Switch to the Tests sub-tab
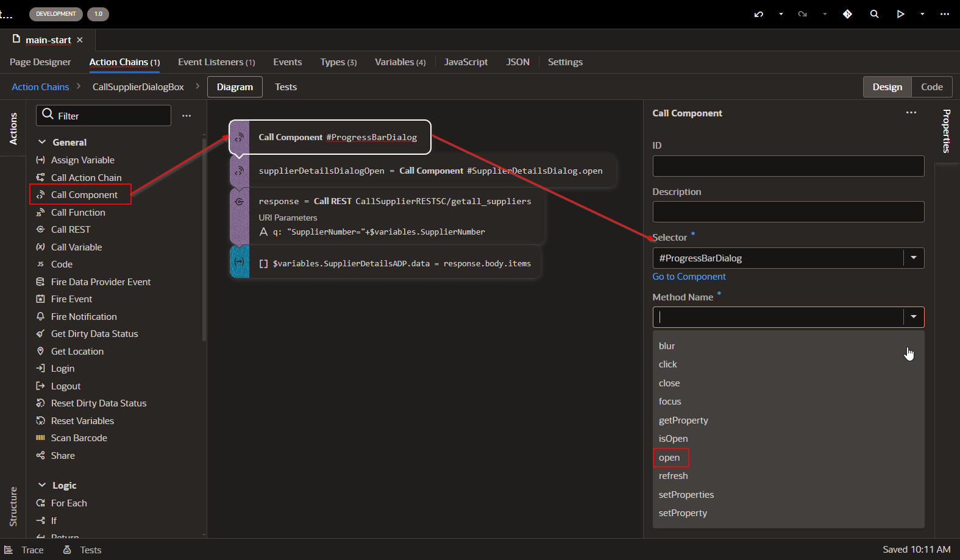Image resolution: width=960 pixels, height=560 pixels. coord(286,87)
